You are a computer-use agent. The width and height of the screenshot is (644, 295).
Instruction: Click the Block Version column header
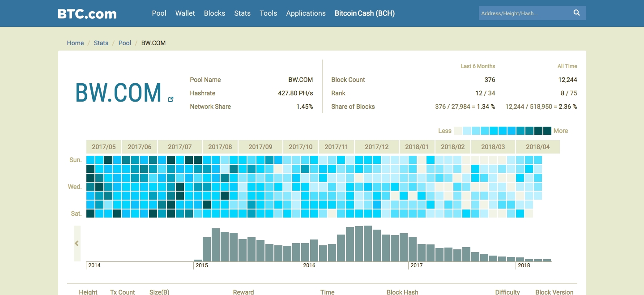(554, 292)
